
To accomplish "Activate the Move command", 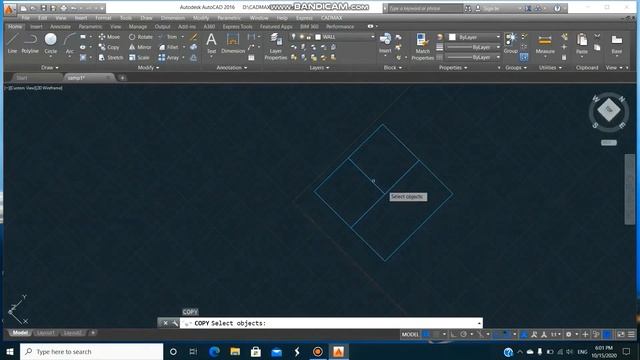I will click(109, 37).
